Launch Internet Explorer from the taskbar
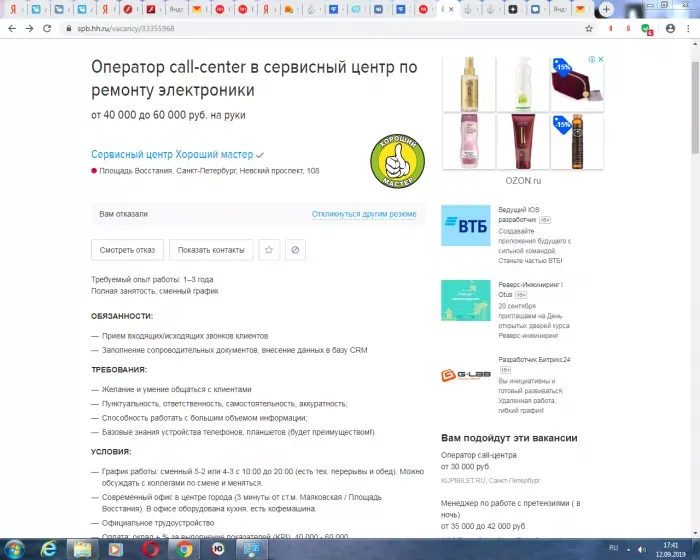The image size is (700, 560). point(48,549)
